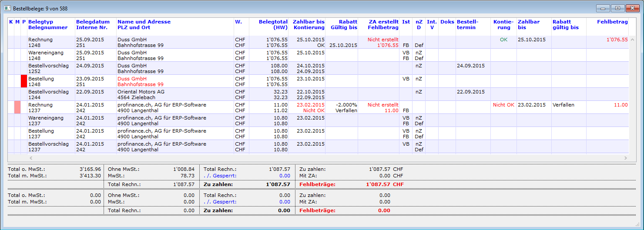This screenshot has height=230, width=644.
Task: Click the vertical scrollbar's up arrow
Action: coord(633,40)
